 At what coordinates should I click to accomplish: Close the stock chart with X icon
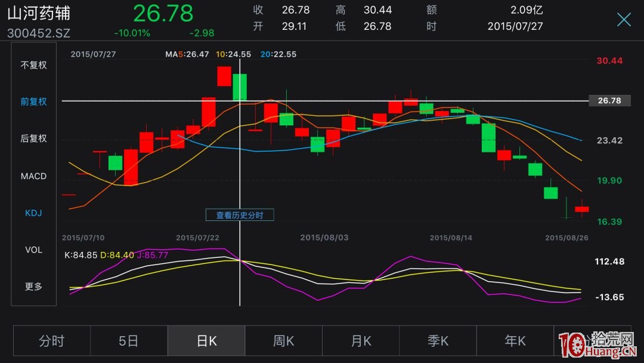(x=624, y=20)
